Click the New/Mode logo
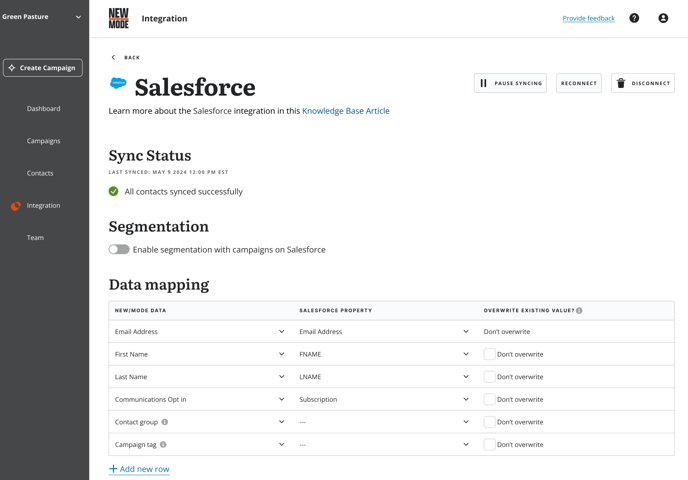This screenshot has width=688, height=480. [118, 18]
